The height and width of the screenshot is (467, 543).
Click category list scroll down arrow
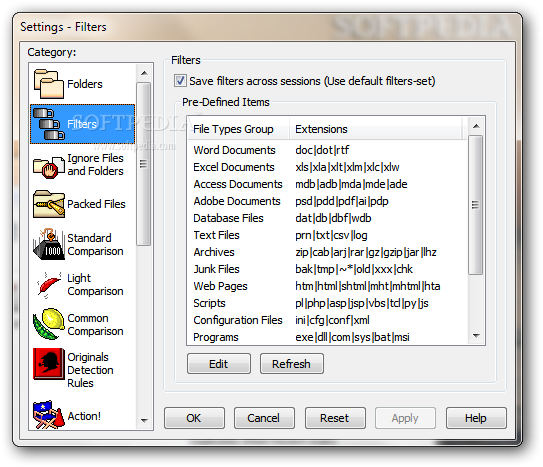pyautogui.click(x=144, y=421)
